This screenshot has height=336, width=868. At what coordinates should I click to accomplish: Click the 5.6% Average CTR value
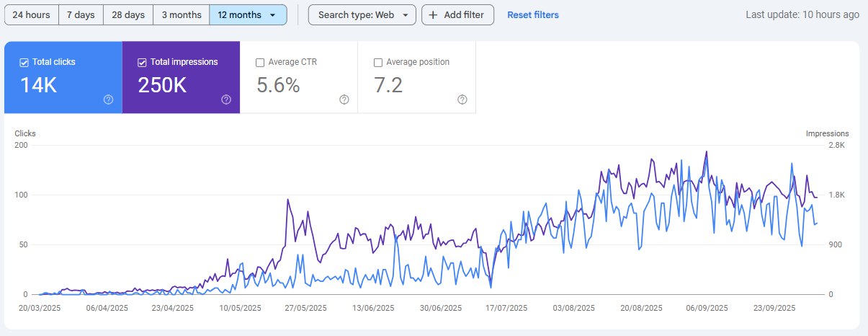(278, 85)
